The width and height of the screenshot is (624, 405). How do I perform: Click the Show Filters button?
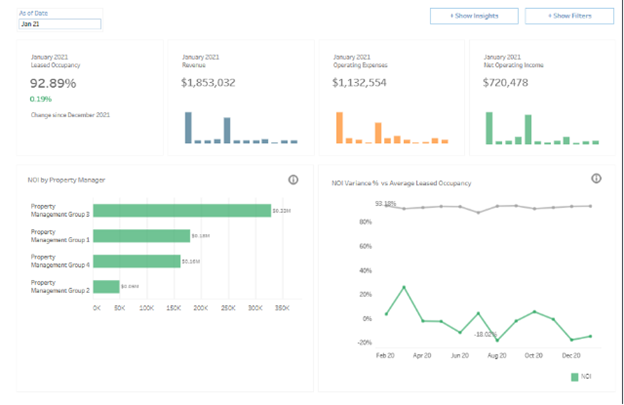568,16
